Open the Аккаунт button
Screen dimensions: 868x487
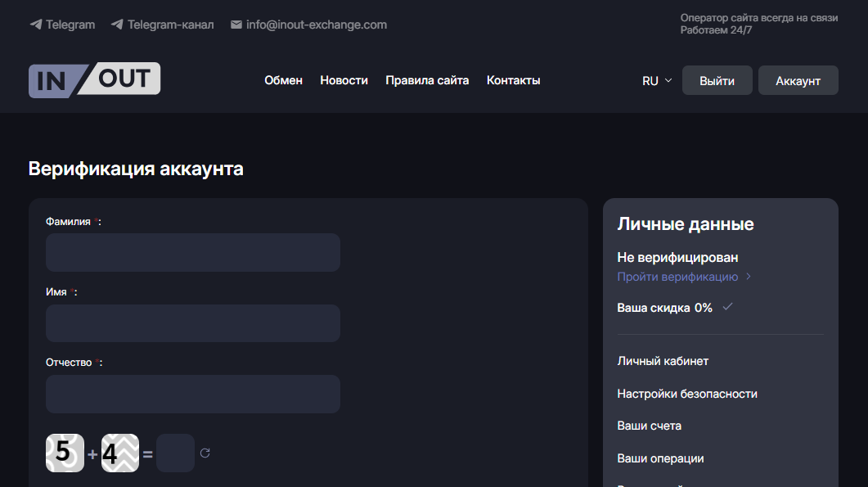798,81
